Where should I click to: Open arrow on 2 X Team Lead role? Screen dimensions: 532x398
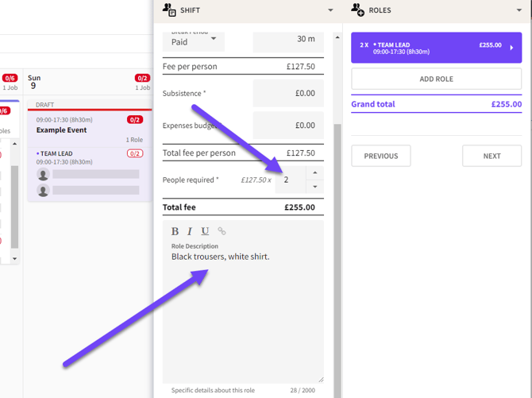pyautogui.click(x=511, y=48)
